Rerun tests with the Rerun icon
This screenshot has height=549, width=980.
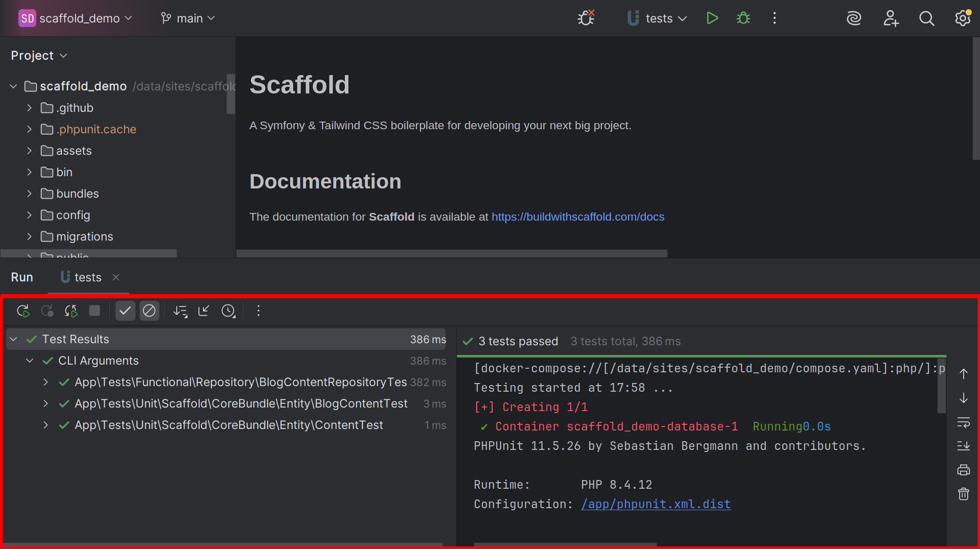[x=23, y=311]
